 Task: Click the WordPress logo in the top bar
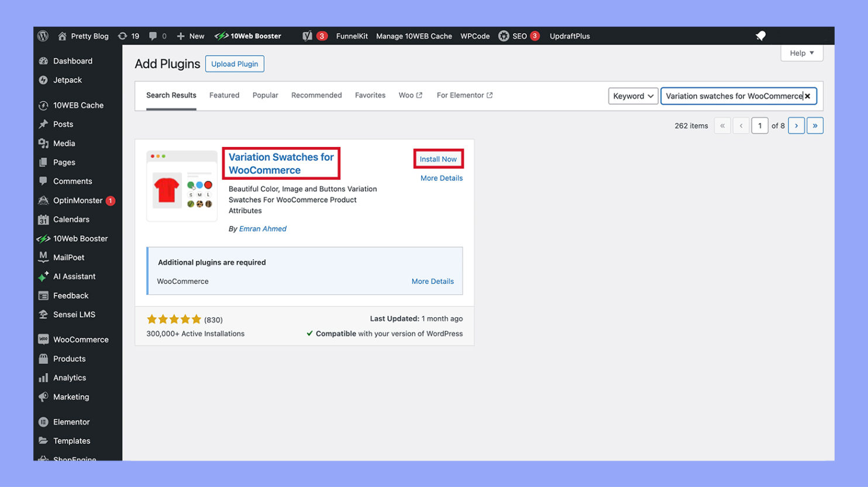click(x=43, y=36)
